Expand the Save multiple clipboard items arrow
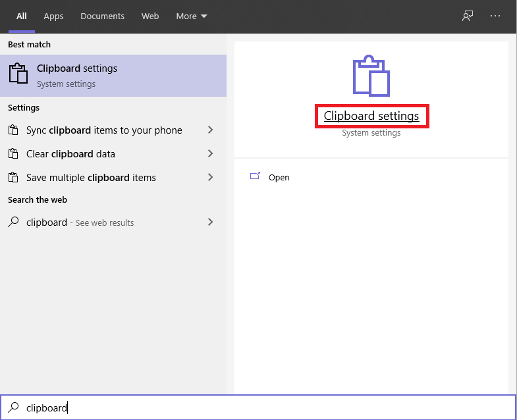The image size is (517, 420). click(210, 177)
